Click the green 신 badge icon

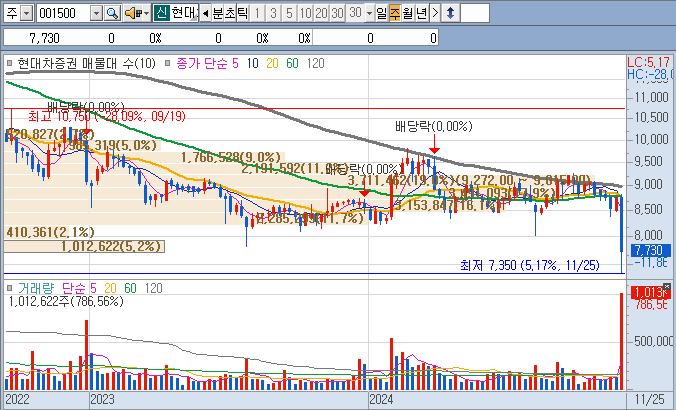(x=161, y=13)
